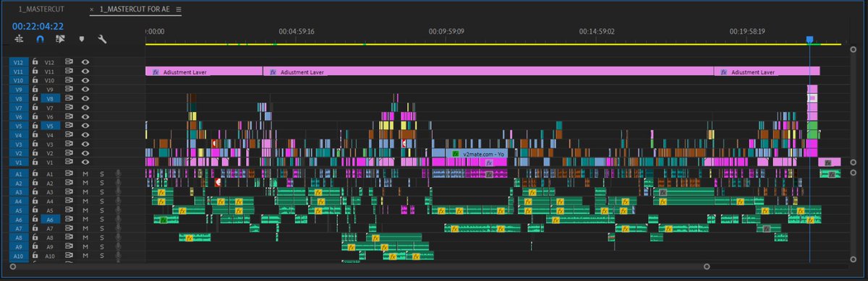
Task: Close the 1_MASTERCUT FOR AE tab
Action: (92, 9)
